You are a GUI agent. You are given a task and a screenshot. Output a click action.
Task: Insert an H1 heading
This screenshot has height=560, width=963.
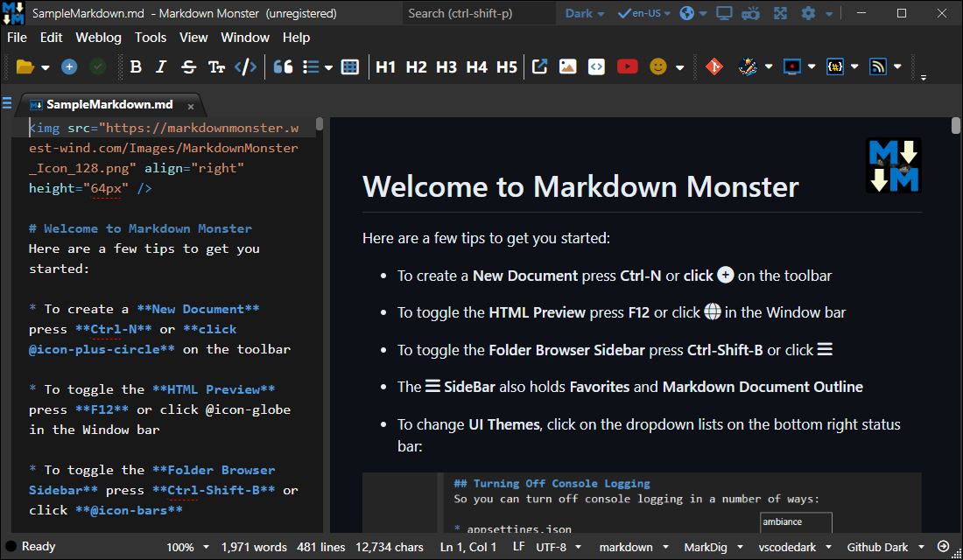pyautogui.click(x=386, y=66)
